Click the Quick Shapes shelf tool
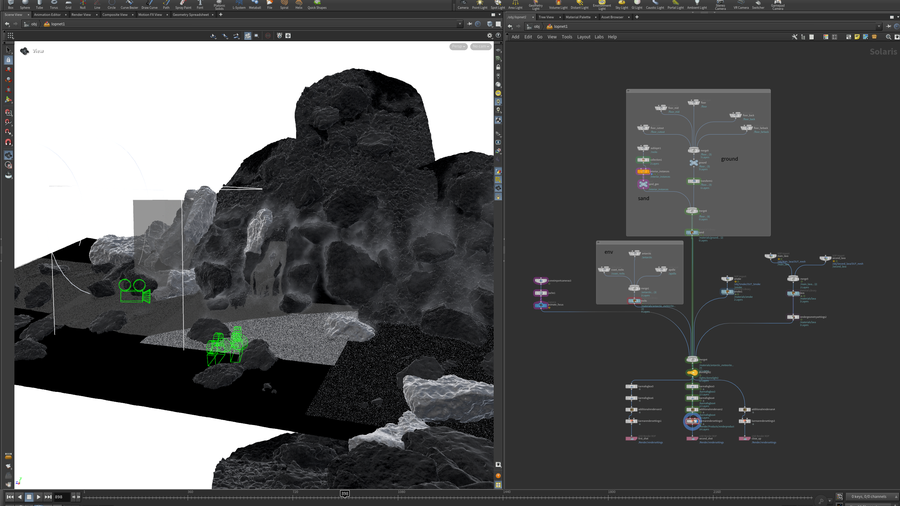This screenshot has width=900, height=506. point(318,5)
